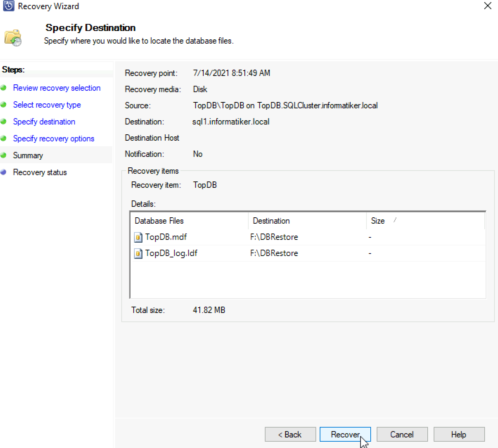This screenshot has width=498, height=448.
Task: Click the Back button
Action: point(290,434)
